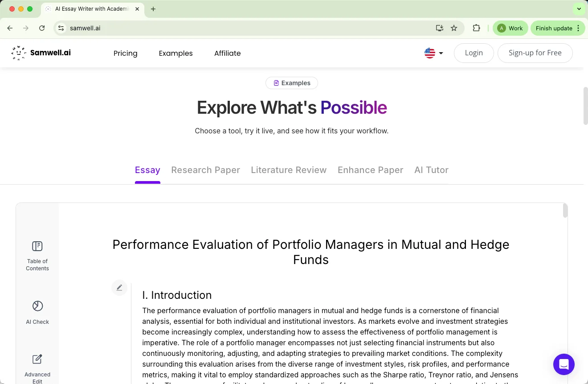Open the chat support bubble
The image size is (588, 384).
tap(563, 364)
